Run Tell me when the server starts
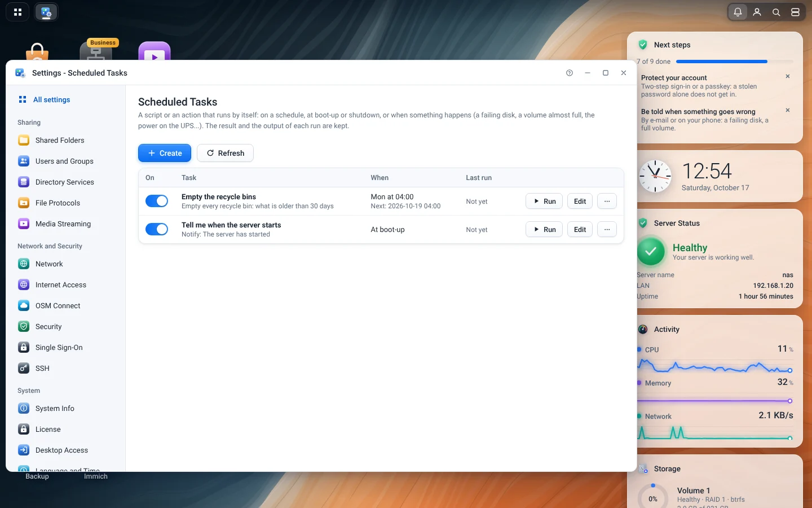Viewport: 812px width, 508px height. 544,229
